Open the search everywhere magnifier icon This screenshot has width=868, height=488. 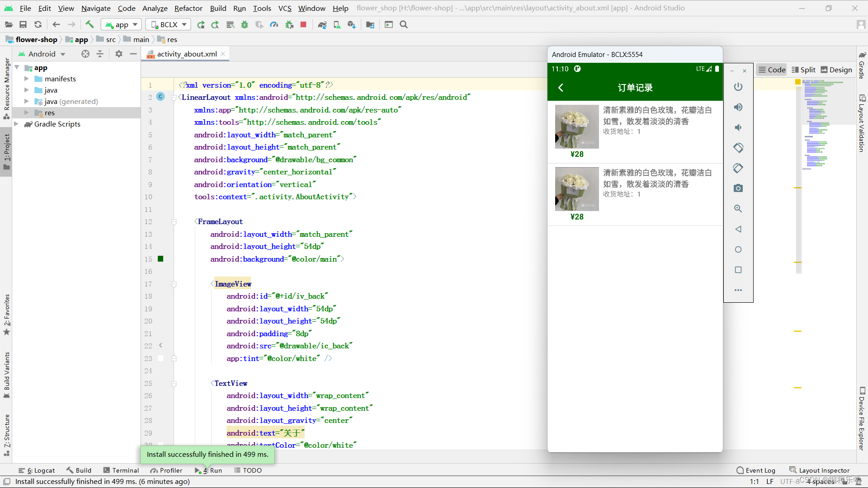pyautogui.click(x=404, y=24)
